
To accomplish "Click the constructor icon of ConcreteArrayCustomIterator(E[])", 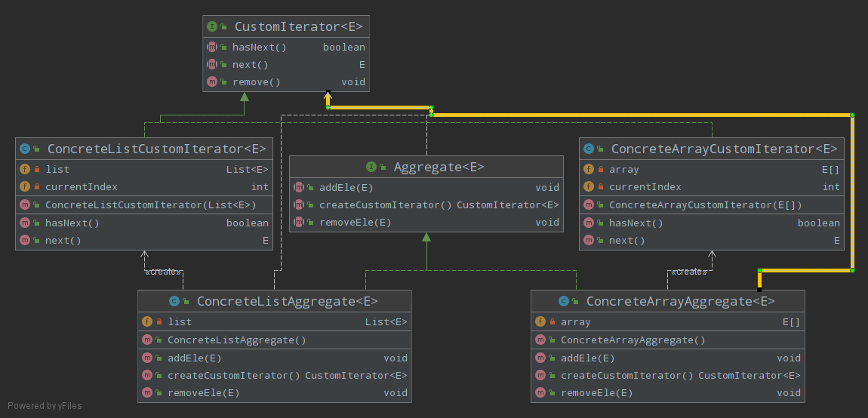I will [589, 204].
